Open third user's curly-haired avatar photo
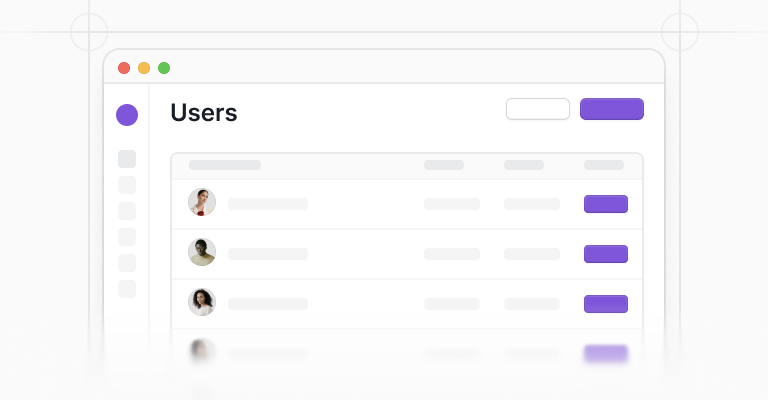Viewport: 768px width, 400px height. click(x=202, y=302)
